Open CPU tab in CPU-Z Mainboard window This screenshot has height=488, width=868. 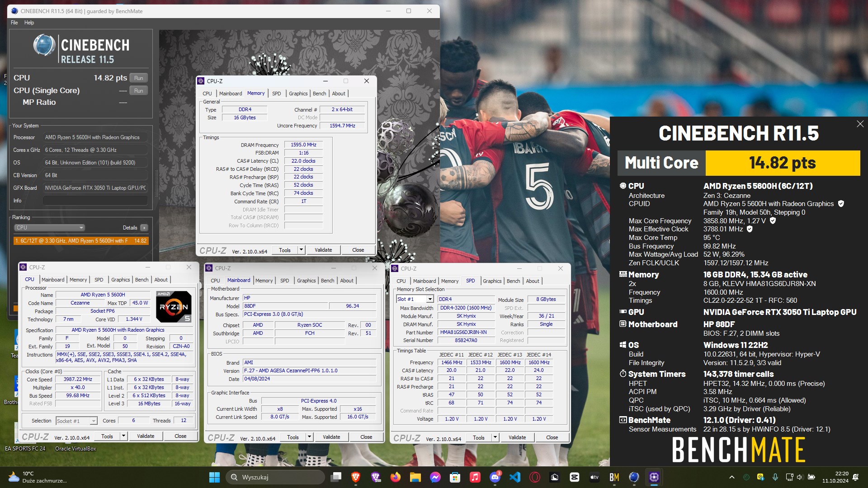coord(215,281)
